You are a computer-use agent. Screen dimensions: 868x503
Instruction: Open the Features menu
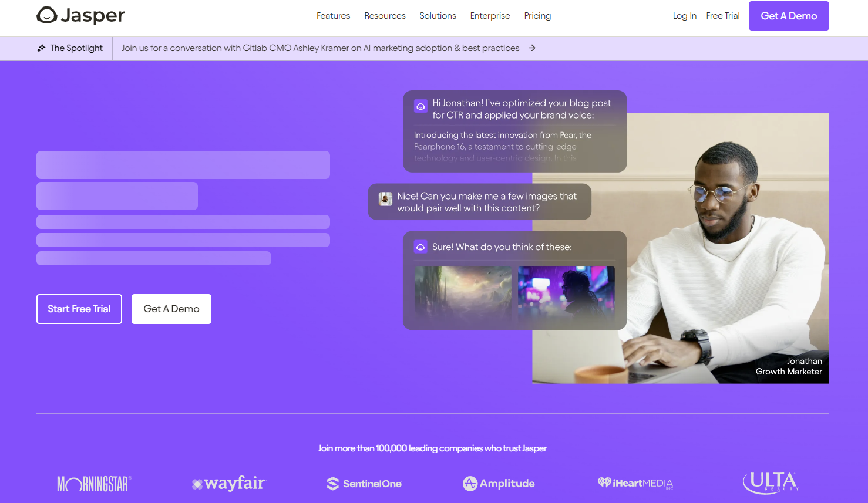(333, 16)
